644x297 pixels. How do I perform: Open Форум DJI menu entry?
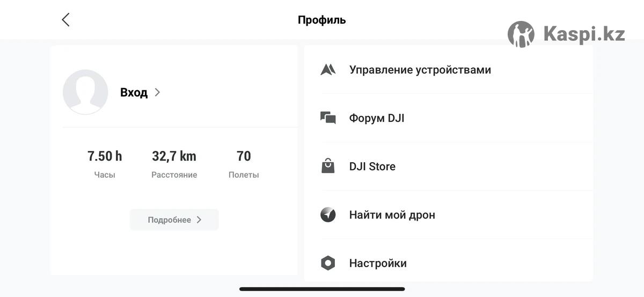377,118
